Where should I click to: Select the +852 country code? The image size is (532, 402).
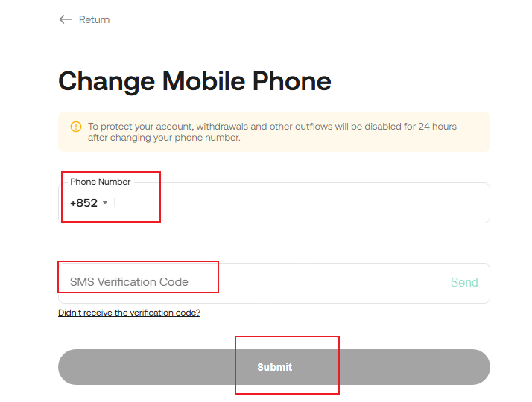(84, 202)
